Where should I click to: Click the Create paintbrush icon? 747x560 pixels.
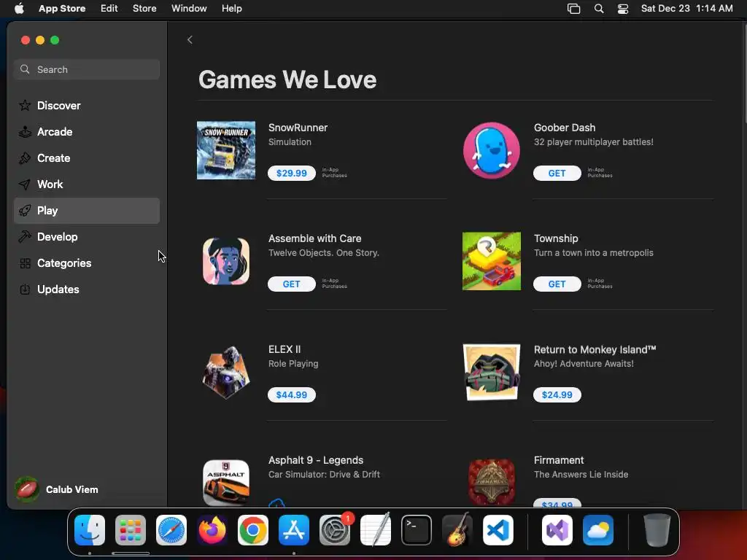(x=25, y=158)
